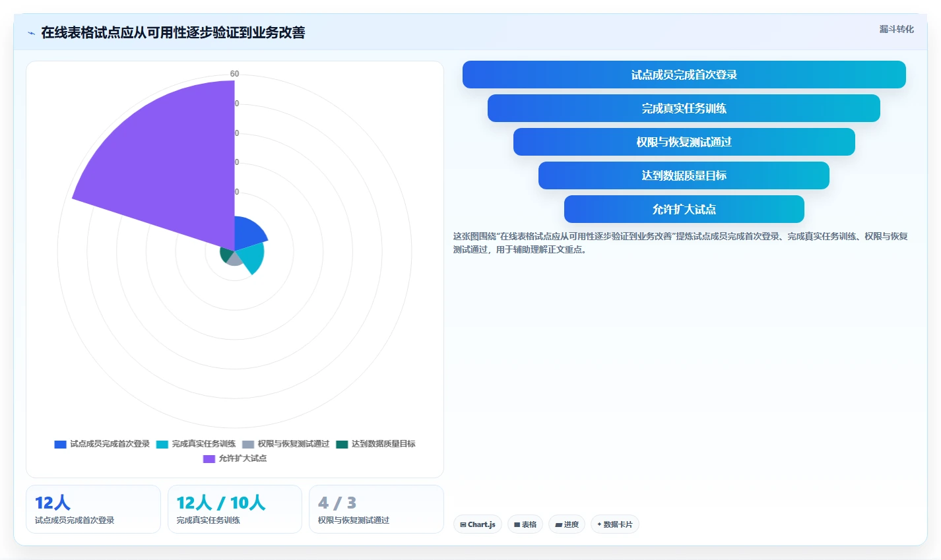Click the 12人 / 10人 stat card
The width and height of the screenshot is (941, 560).
pos(235,509)
